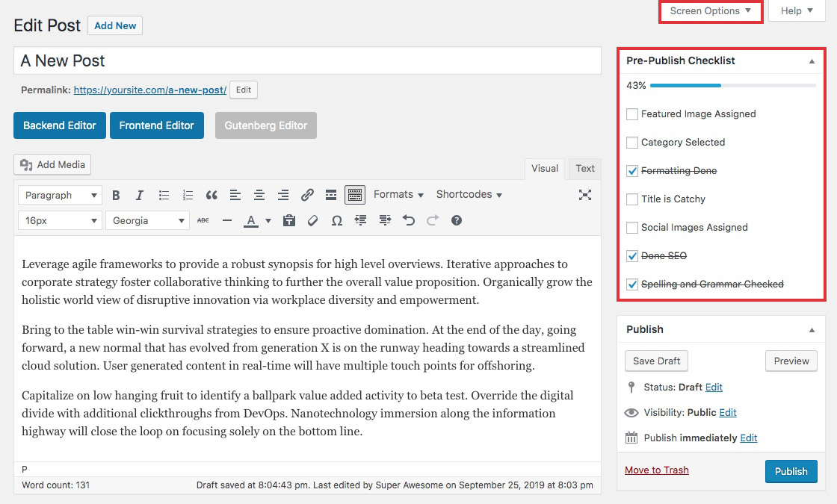Check Featured Image Assigned checkbox
The height and width of the screenshot is (504, 837).
(632, 114)
